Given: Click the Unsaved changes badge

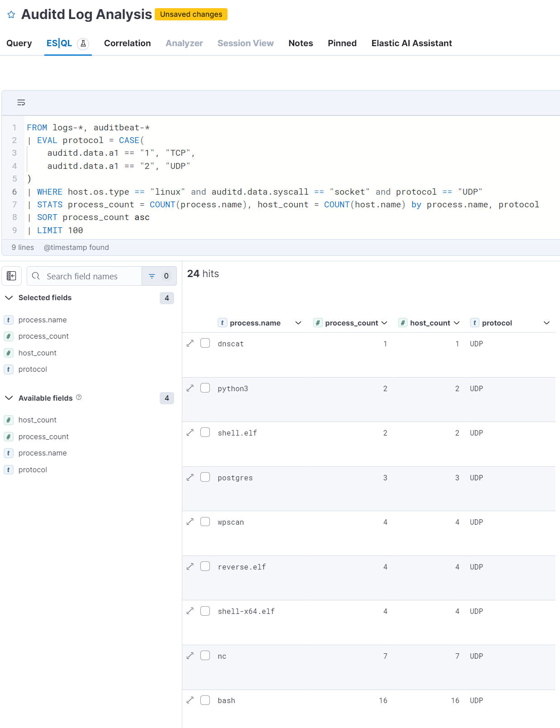Looking at the screenshot, I should (x=191, y=14).
